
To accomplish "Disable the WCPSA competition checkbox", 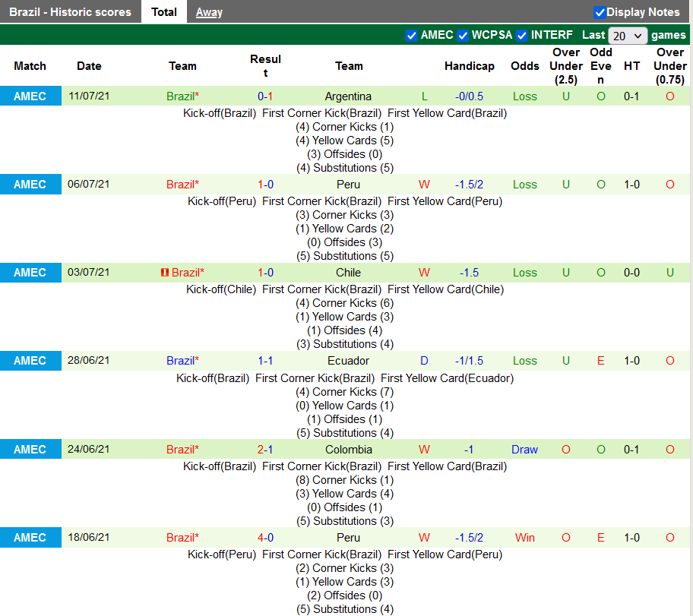I will pos(463,36).
